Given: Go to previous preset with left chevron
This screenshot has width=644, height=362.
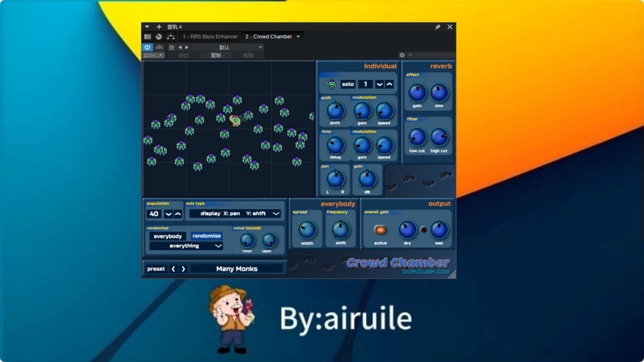Looking at the screenshot, I should click(x=174, y=269).
